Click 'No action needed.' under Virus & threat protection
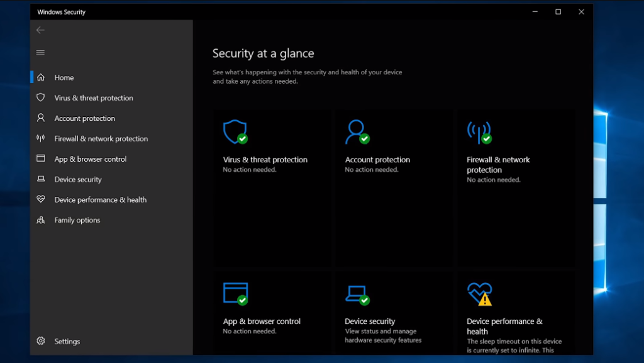The height and width of the screenshot is (363, 644). [x=249, y=170]
